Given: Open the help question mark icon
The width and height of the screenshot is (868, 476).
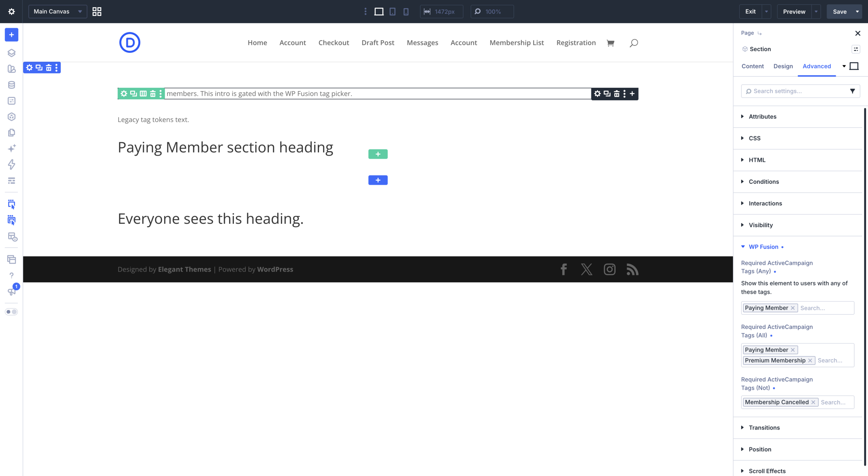Looking at the screenshot, I should [12, 275].
